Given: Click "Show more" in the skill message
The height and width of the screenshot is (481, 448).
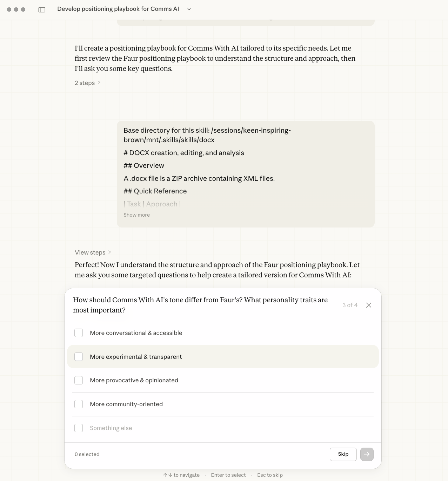Looking at the screenshot, I should point(136,215).
